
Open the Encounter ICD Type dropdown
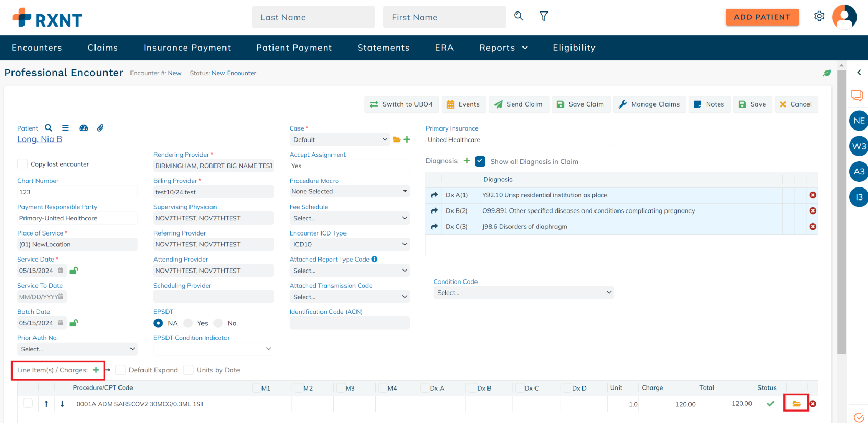point(349,244)
